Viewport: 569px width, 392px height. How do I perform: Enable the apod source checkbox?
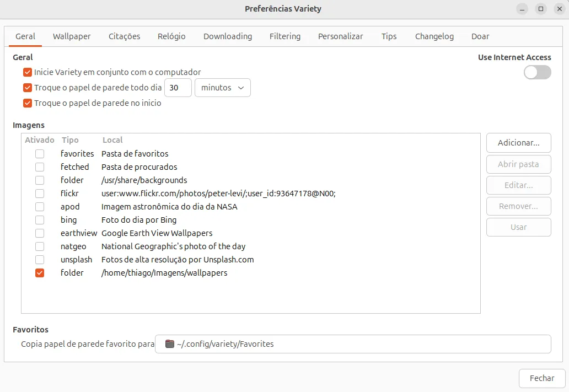(40, 207)
